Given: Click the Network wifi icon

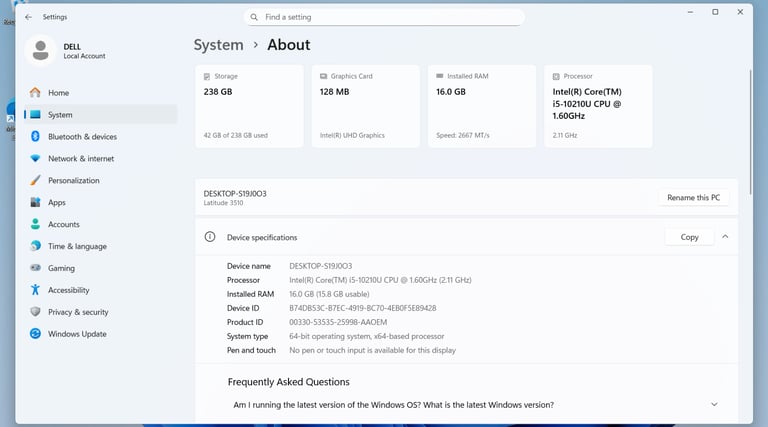Looking at the screenshot, I should coord(35,158).
